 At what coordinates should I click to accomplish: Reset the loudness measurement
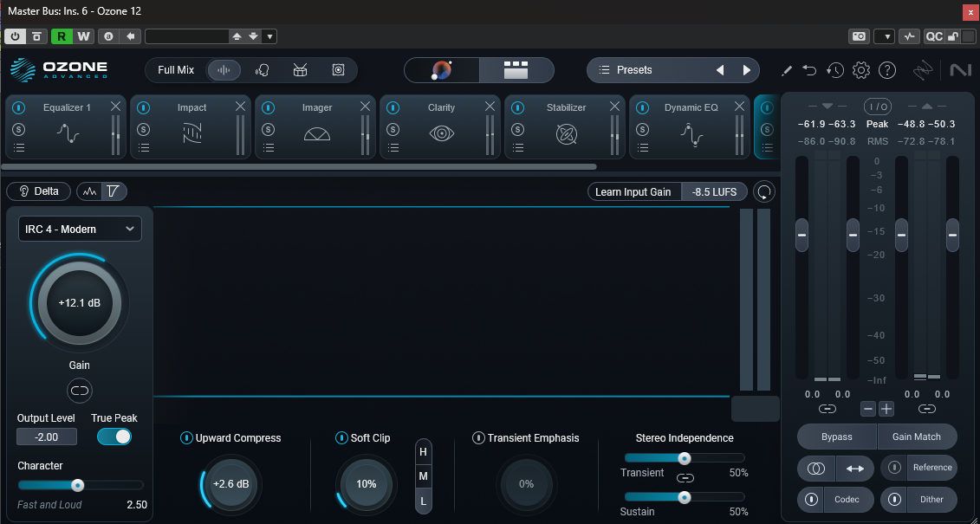(x=763, y=191)
